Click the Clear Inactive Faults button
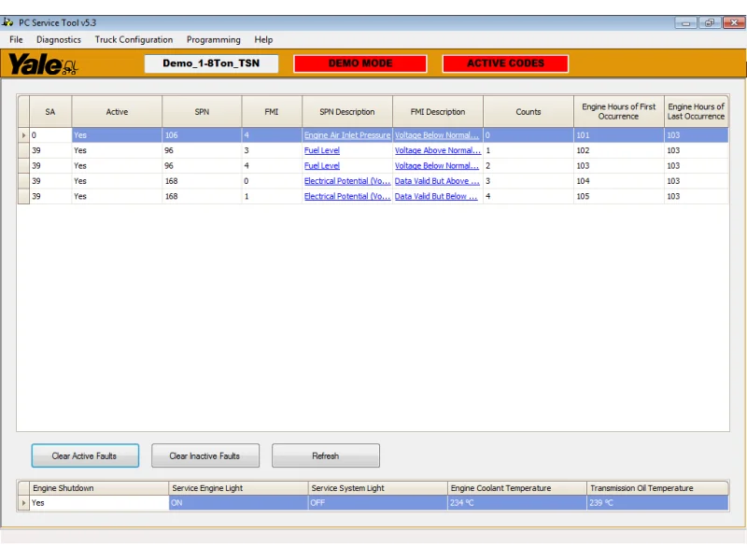Image resolution: width=747 pixels, height=560 pixels. click(x=204, y=455)
